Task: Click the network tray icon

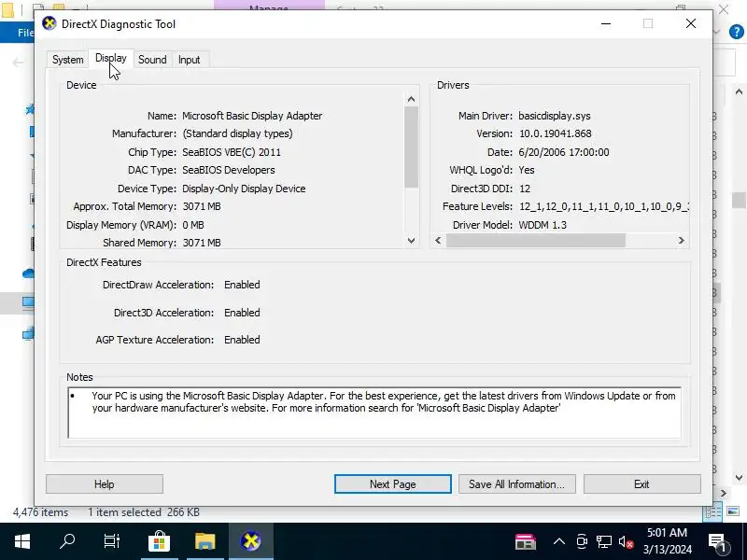Action: click(603, 541)
